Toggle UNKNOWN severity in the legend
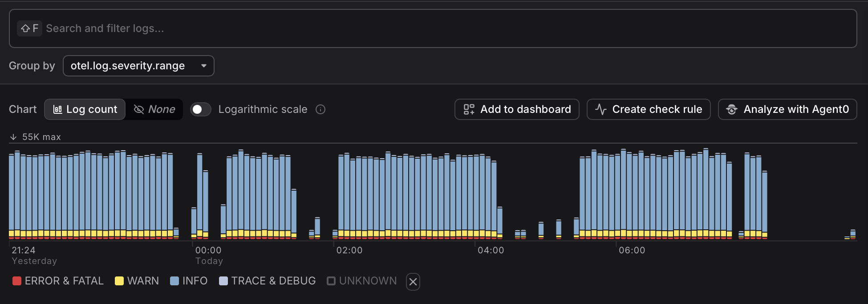 (x=361, y=281)
